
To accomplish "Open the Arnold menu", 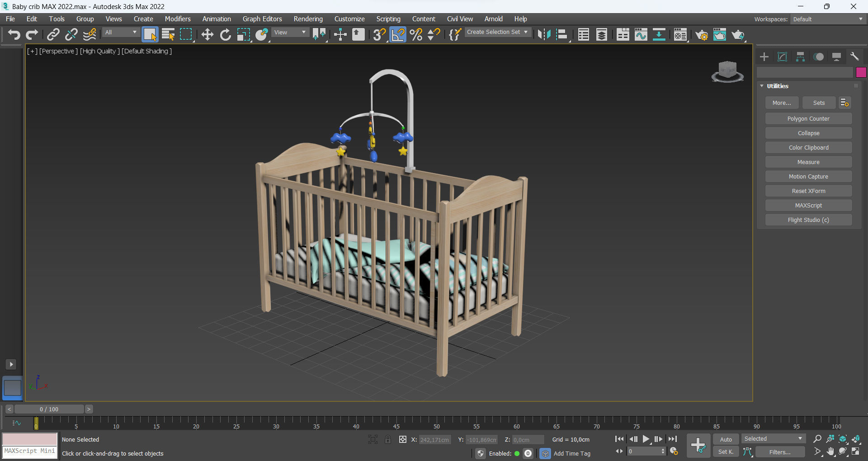I will pos(494,19).
